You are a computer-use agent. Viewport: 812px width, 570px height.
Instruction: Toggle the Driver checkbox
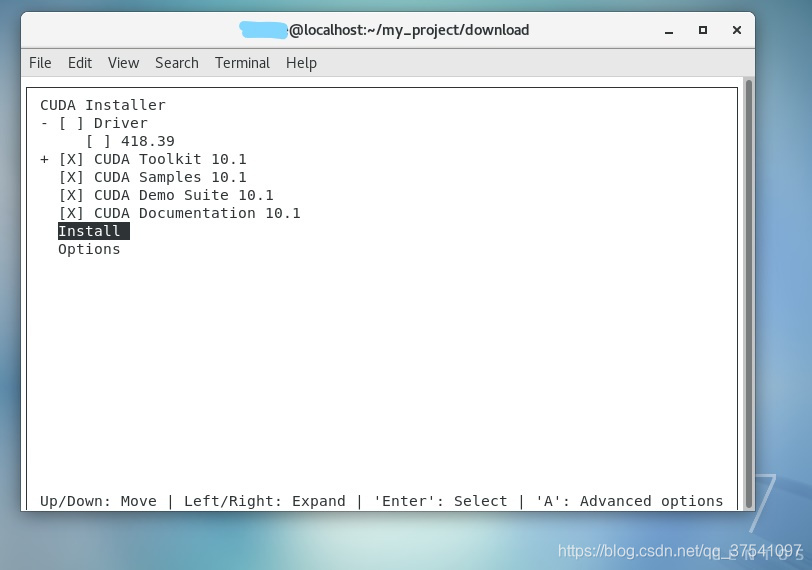[71, 123]
